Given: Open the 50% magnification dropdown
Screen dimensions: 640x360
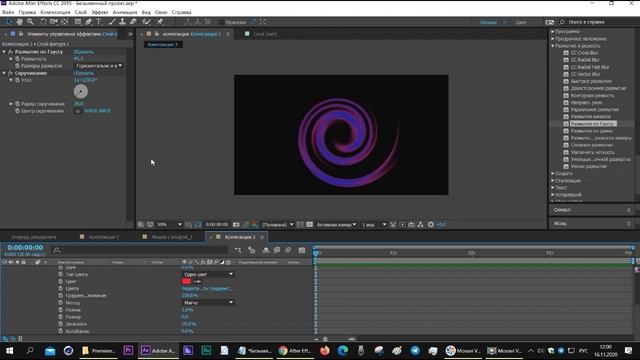Looking at the screenshot, I should [169, 224].
